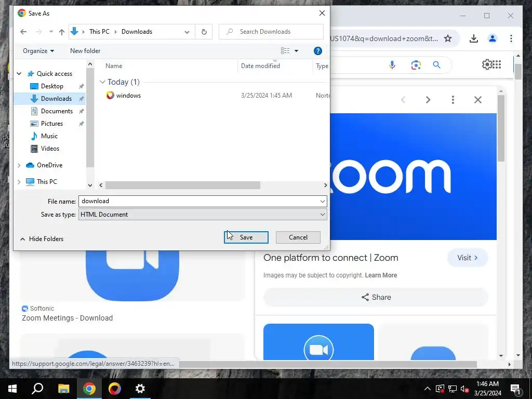Go back in Save As dialog
This screenshot has width=532, height=399.
[x=23, y=32]
